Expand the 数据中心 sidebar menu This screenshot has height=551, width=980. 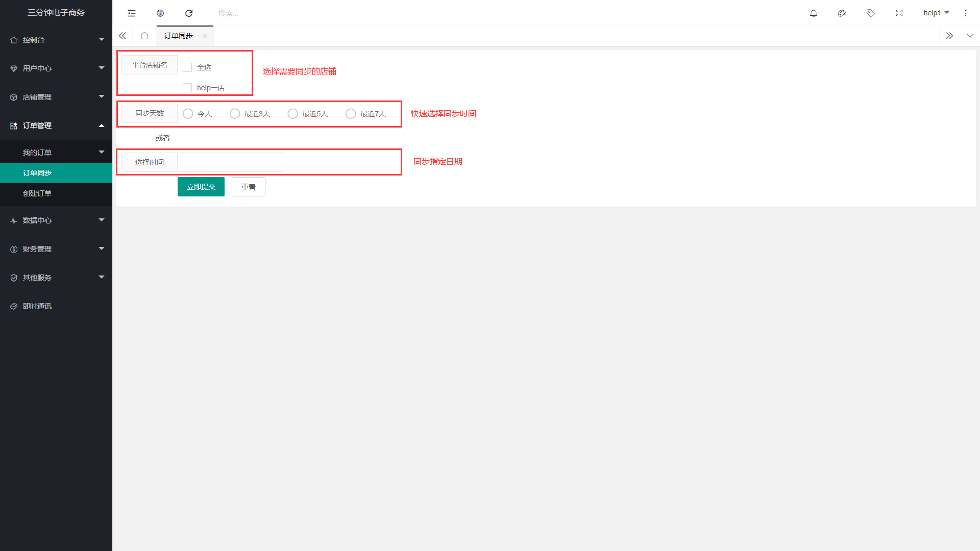[x=56, y=220]
